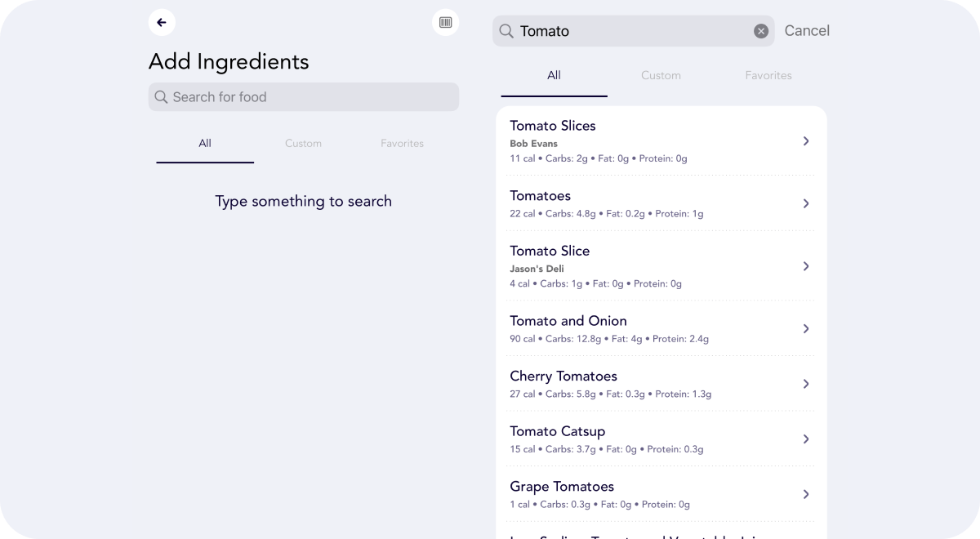The image size is (980, 539).
Task: Select the Tomatoes result title
Action: pos(541,196)
